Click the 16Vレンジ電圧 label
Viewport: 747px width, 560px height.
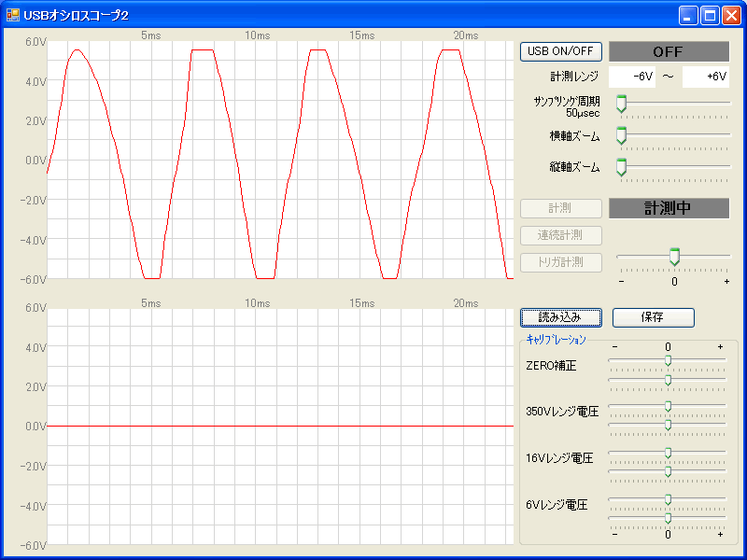pos(559,458)
